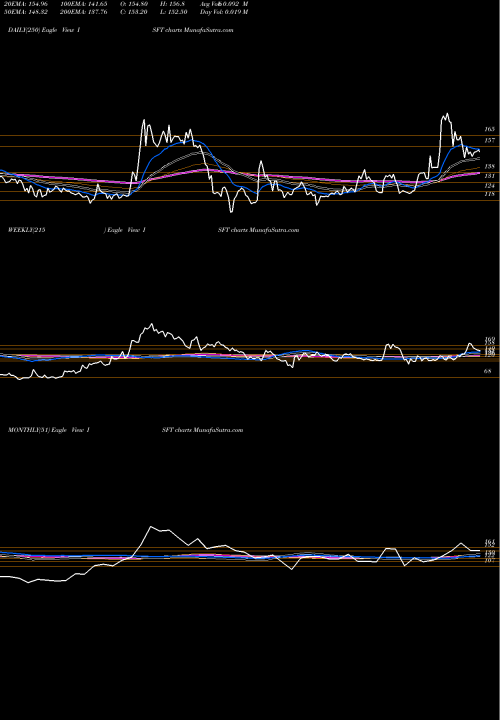
Task: Click the 124 price label on daily chart
Action: tap(489, 186)
